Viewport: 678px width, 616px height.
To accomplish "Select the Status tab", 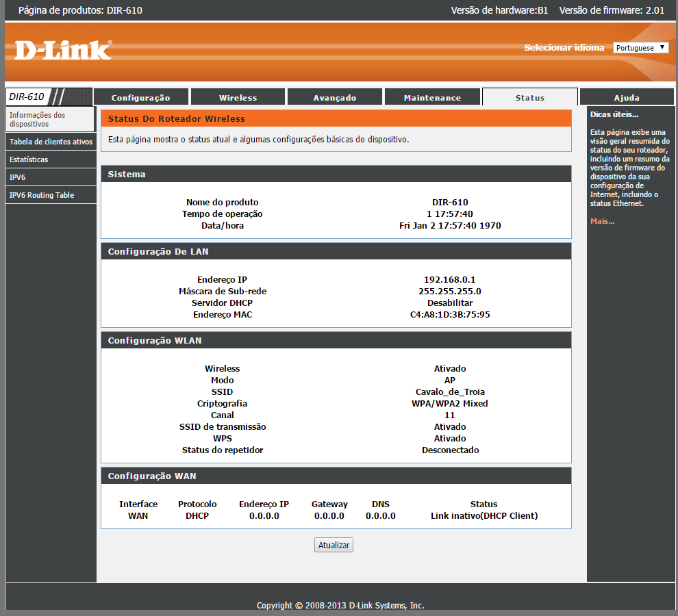I will (529, 98).
